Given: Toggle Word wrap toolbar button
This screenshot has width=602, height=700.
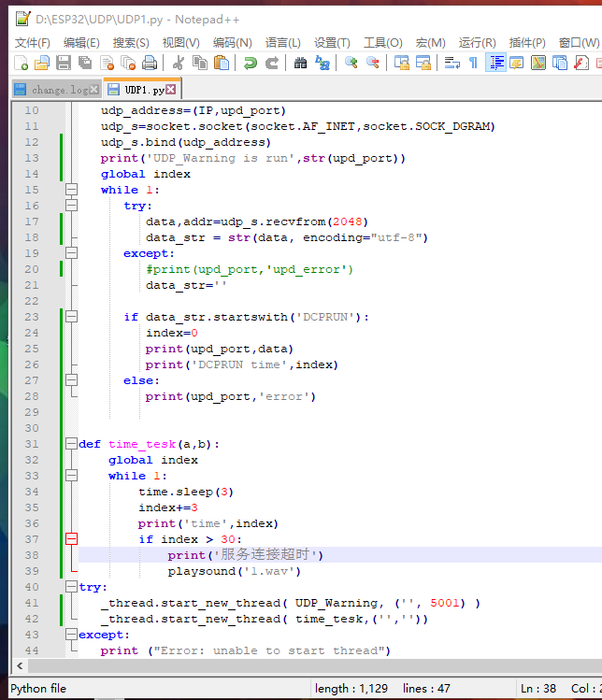Looking at the screenshot, I should pos(451,64).
